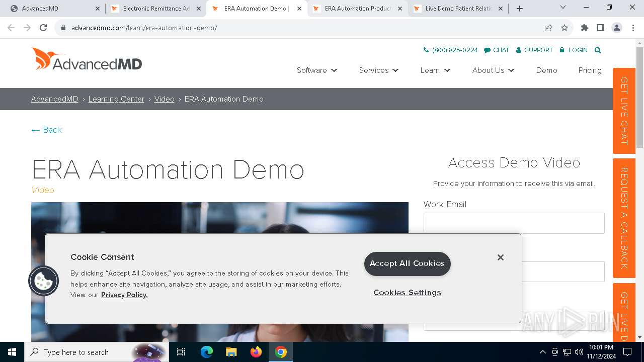Click the Chrome taskbar icon
The width and height of the screenshot is (644, 362).
pyautogui.click(x=281, y=352)
